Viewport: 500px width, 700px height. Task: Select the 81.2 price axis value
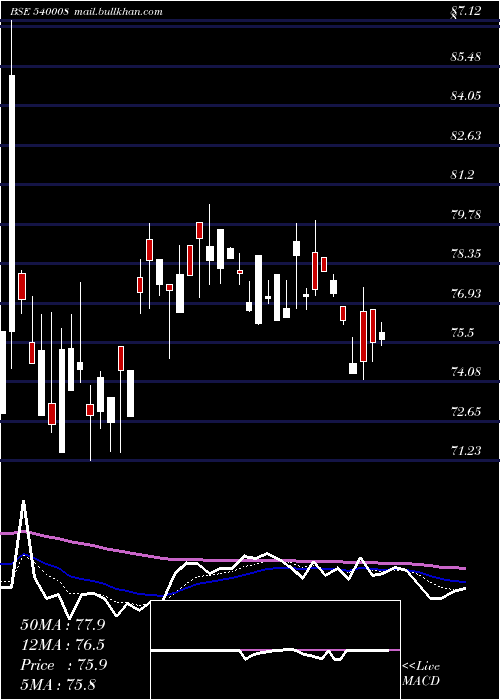(462, 175)
